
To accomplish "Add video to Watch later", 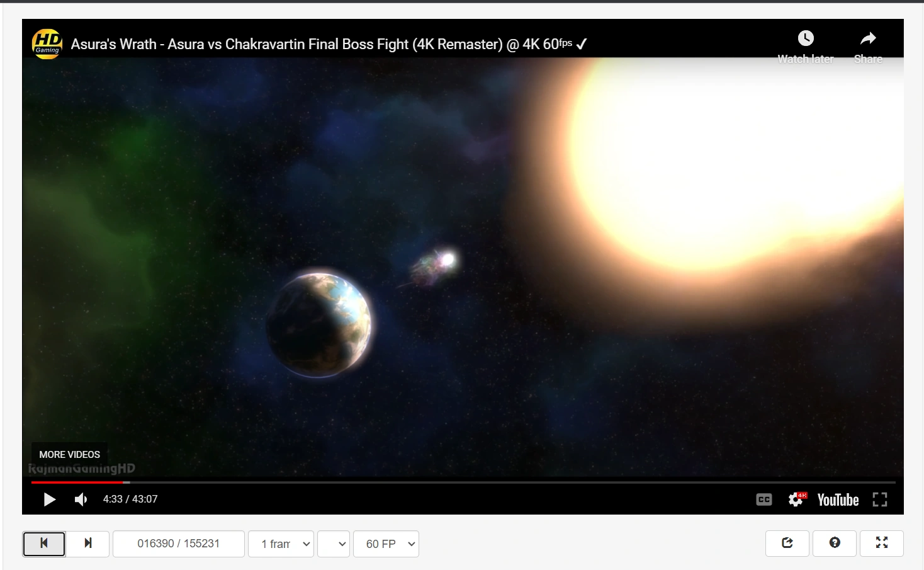I will point(806,47).
